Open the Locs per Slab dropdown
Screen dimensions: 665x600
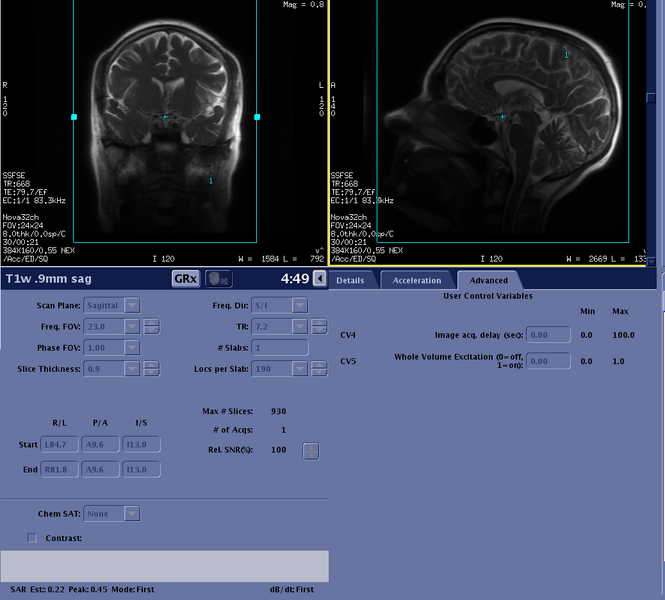299,369
